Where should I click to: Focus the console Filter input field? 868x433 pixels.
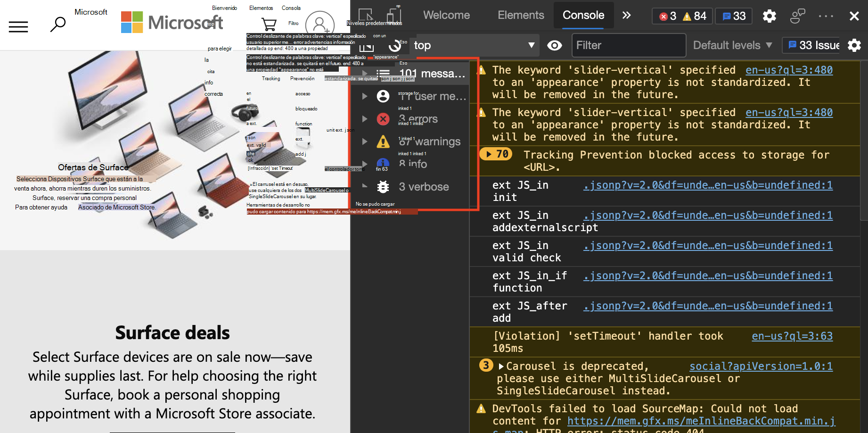(x=629, y=45)
